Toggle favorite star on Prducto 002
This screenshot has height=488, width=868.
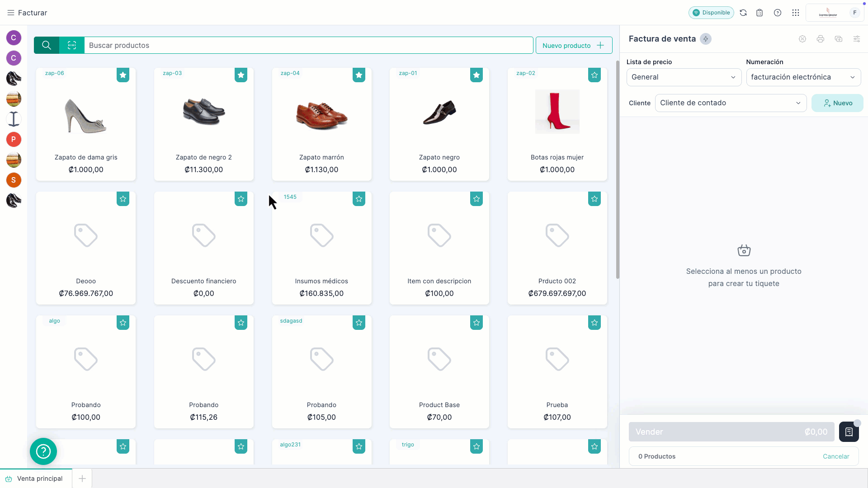click(594, 199)
